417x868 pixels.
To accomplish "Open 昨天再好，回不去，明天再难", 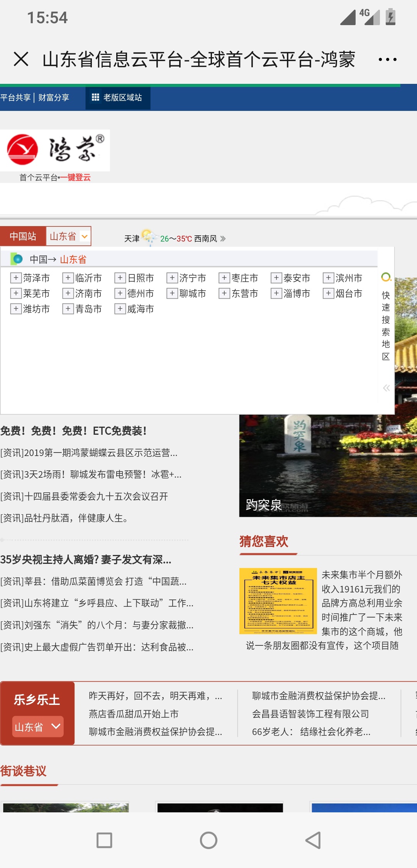I will [156, 696].
